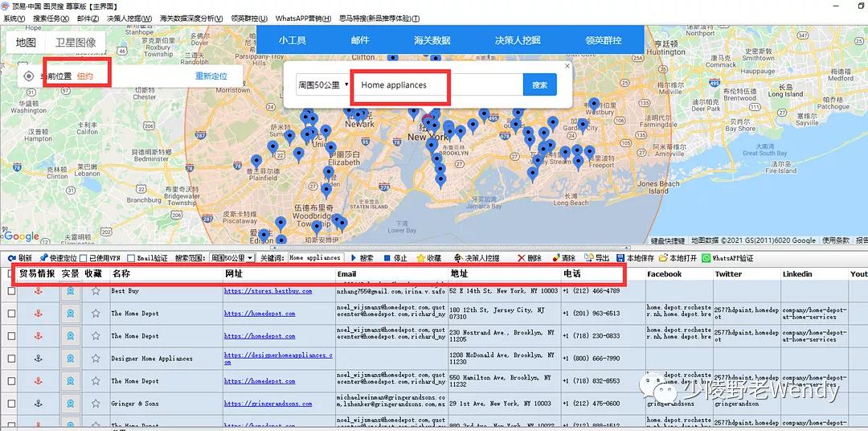This screenshot has height=431, width=868.
Task: Open the 搜索任务 menu
Action: (51, 18)
